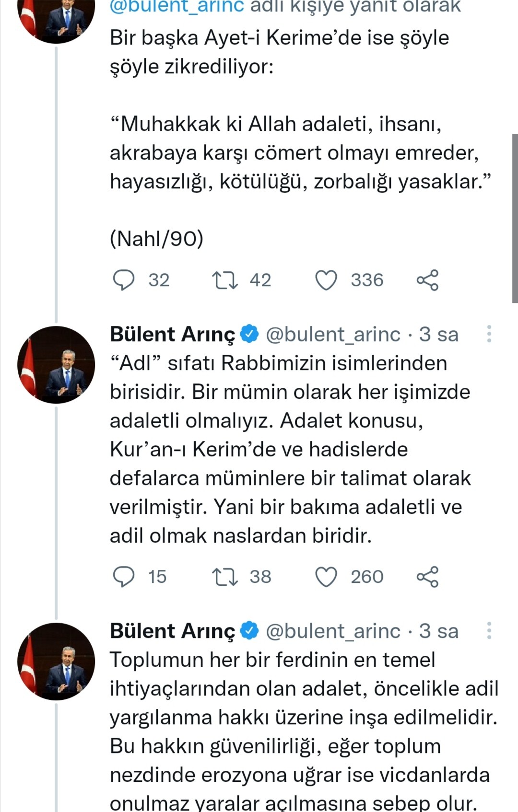Reply to the "Adl" sıfatı tweet
Image resolution: width=518 pixels, height=812 pixels.
pyautogui.click(x=124, y=577)
